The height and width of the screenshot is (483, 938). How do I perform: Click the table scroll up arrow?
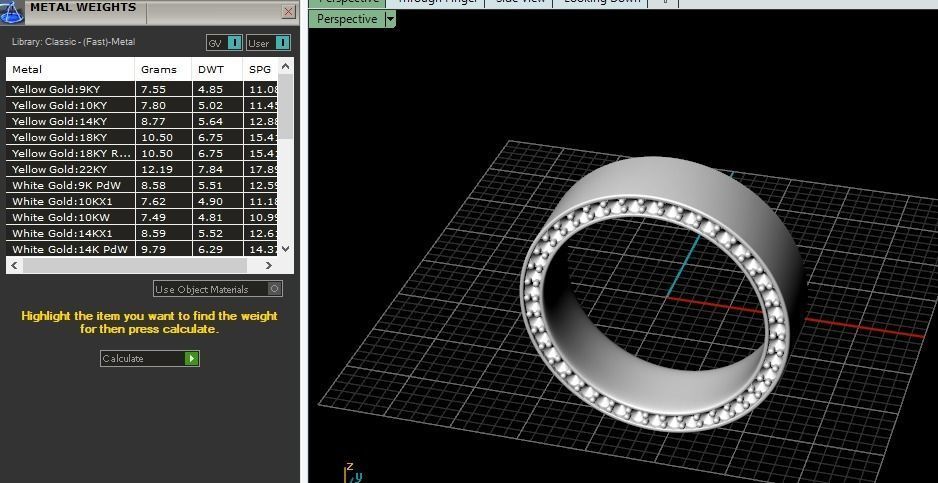(285, 66)
